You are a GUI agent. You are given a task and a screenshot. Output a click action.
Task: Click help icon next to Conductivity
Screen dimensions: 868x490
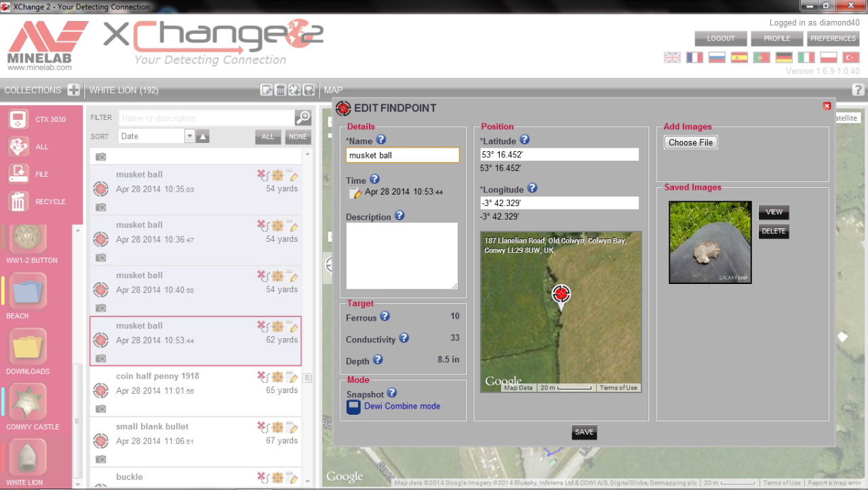pos(403,338)
